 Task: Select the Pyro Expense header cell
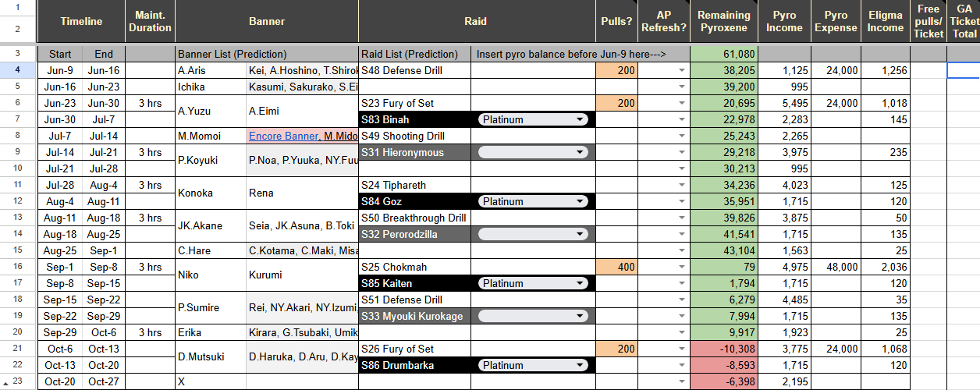click(x=836, y=21)
